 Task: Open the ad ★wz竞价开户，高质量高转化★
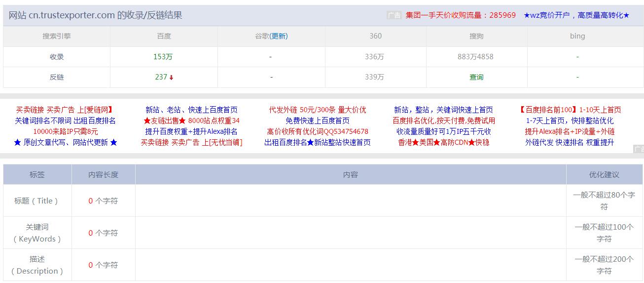click(x=576, y=15)
